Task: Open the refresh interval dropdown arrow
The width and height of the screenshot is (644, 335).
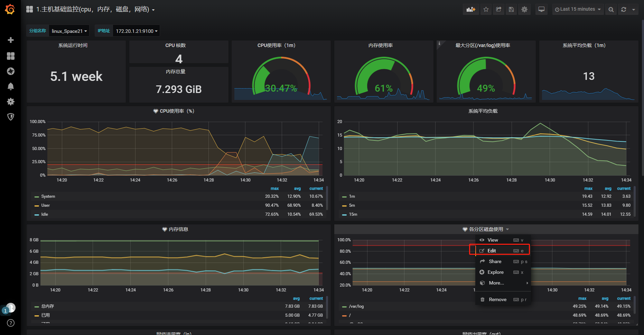Action: [634, 9]
